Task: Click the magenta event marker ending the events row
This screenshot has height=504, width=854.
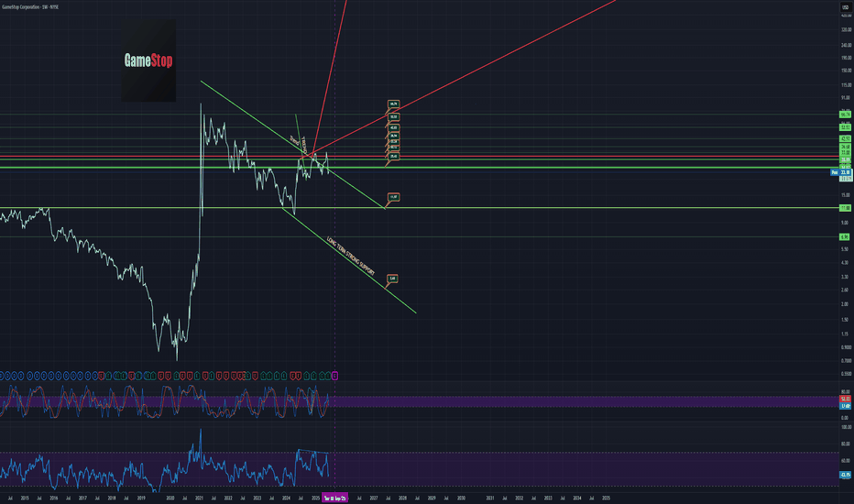Action: [x=335, y=376]
